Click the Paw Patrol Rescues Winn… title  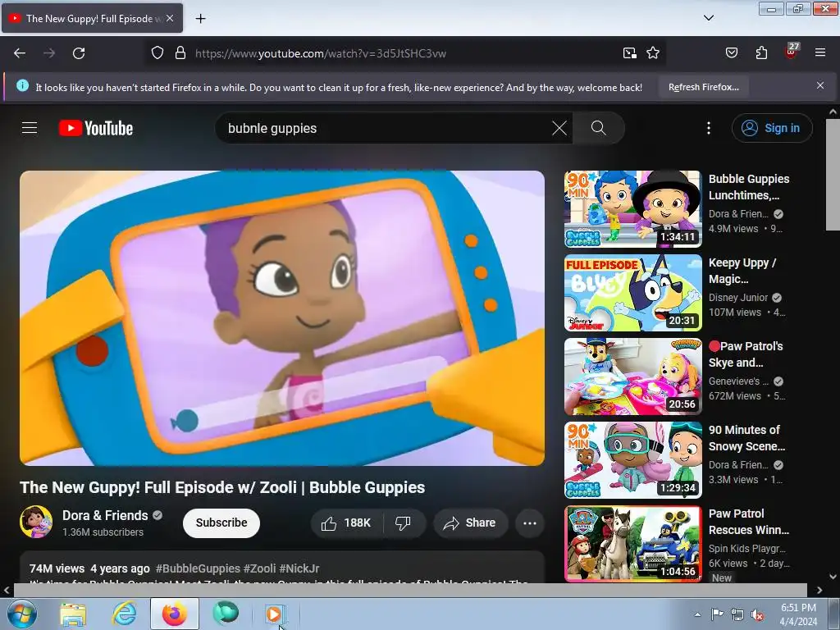(748, 521)
